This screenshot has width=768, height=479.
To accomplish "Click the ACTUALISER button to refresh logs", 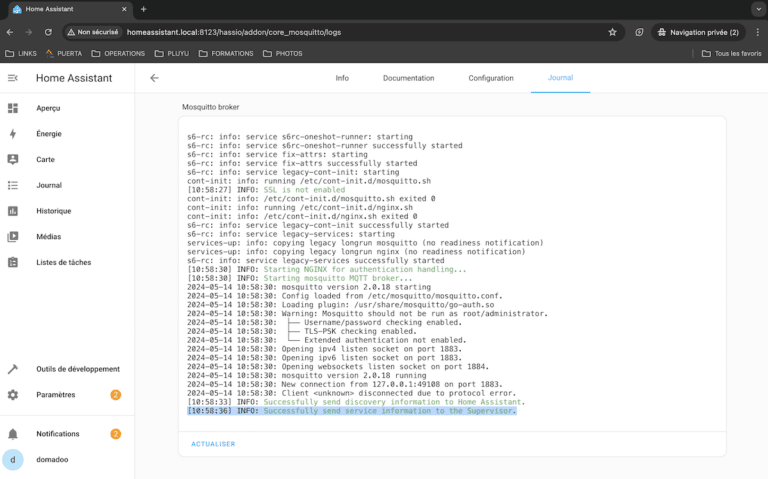I will pos(213,444).
